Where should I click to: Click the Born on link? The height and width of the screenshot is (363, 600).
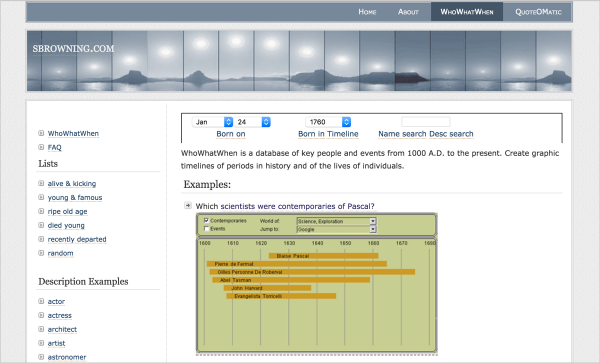pos(231,134)
